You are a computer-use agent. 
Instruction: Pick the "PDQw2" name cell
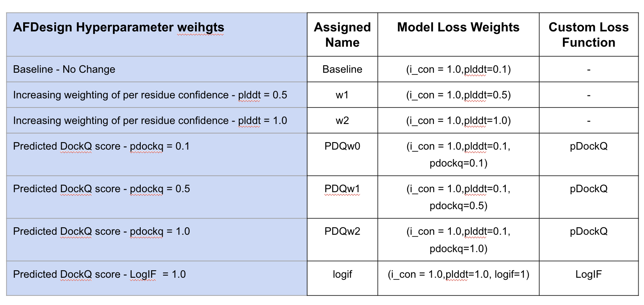pos(342,231)
